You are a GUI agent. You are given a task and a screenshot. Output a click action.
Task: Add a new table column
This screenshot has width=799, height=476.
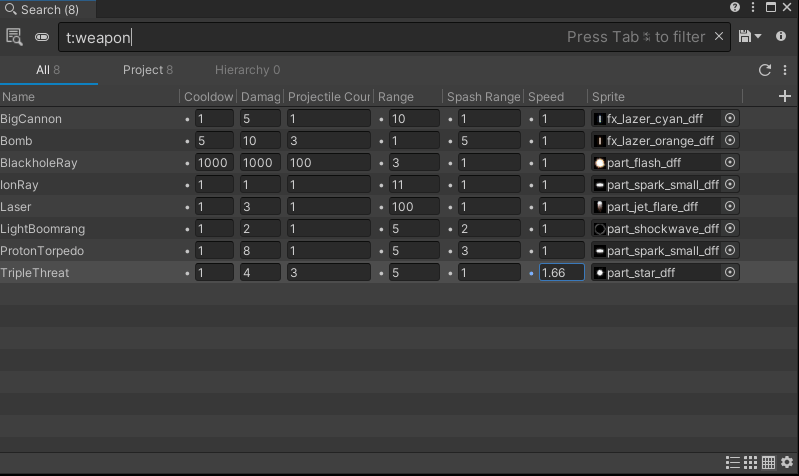(x=784, y=96)
